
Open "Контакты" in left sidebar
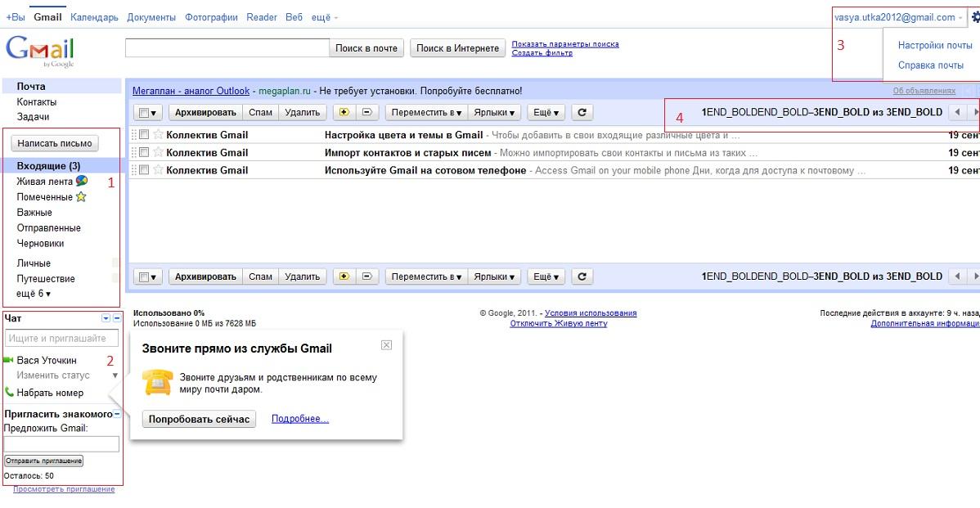click(x=36, y=102)
